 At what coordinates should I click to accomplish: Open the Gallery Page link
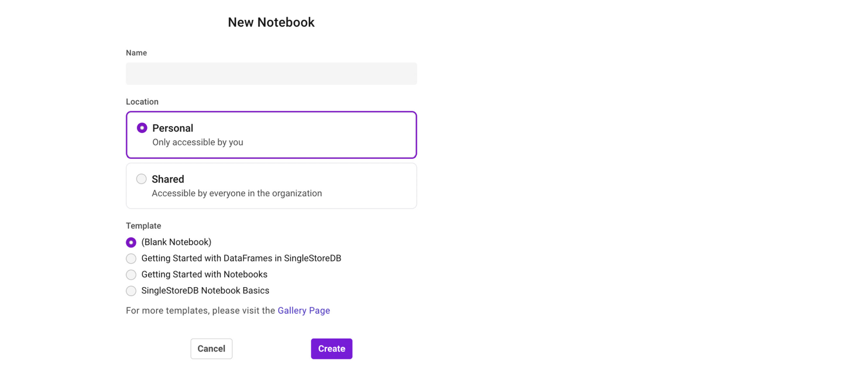point(303,311)
